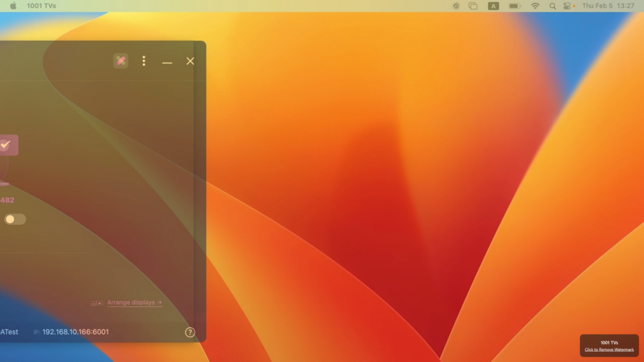Open the three-dot more options menu
Screen dimensions: 644x362
pyautogui.click(x=144, y=61)
